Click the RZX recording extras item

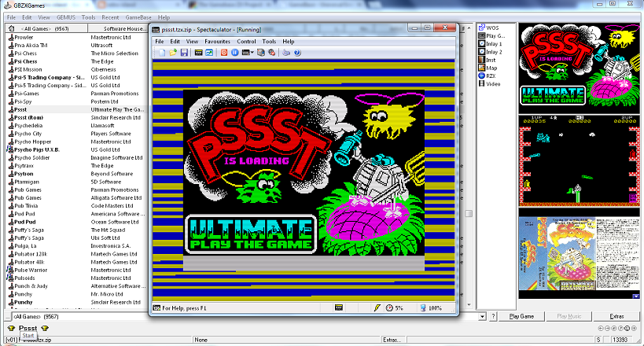point(487,76)
